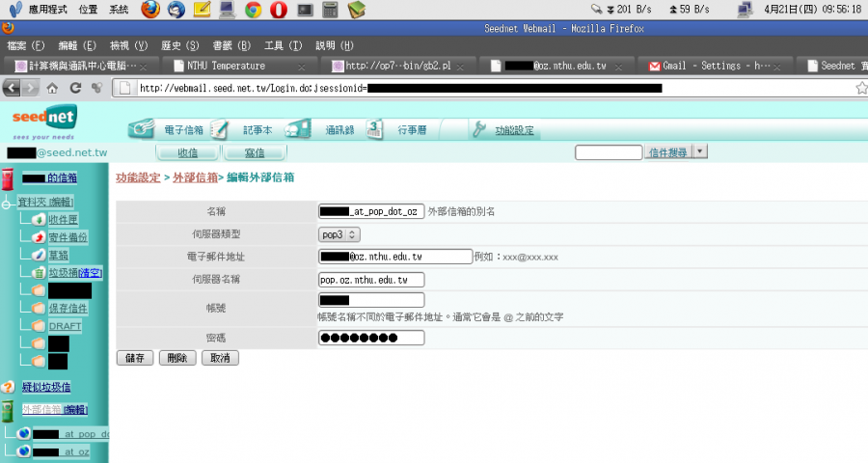Click the 功能設定 wrench icon
The image size is (868, 463).
[477, 129]
